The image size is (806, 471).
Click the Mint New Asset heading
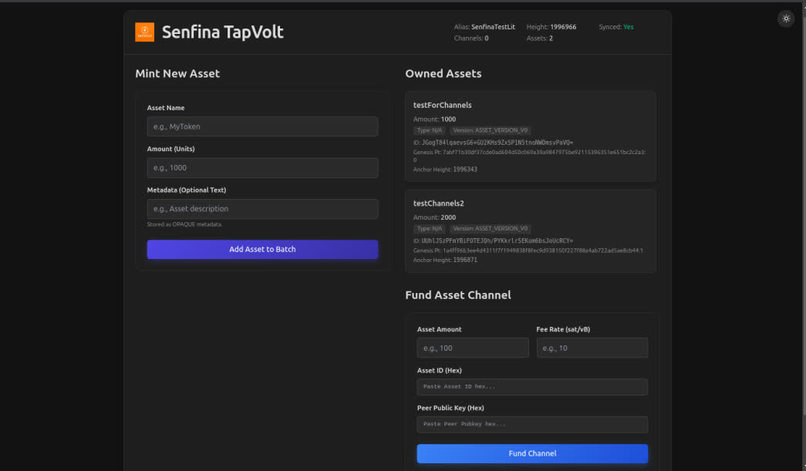tap(177, 74)
